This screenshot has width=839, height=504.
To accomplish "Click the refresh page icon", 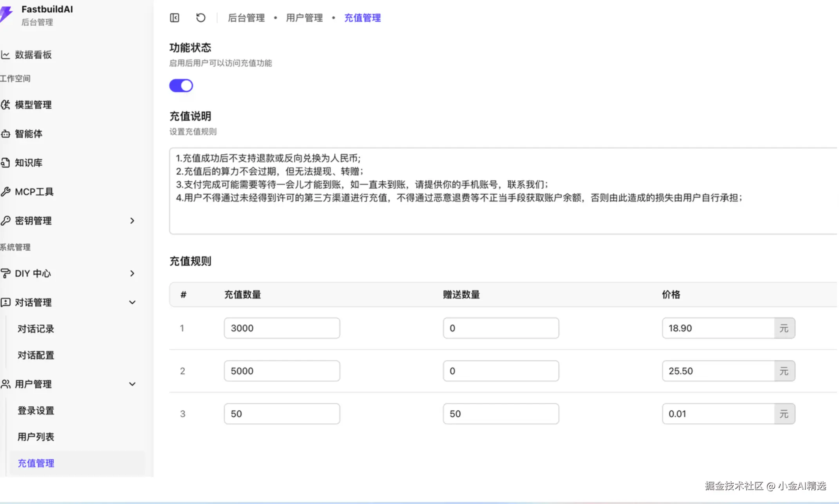I will click(201, 18).
